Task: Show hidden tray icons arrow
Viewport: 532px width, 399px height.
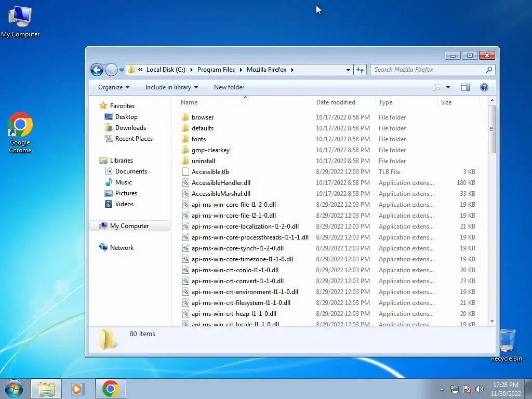Action: pyautogui.click(x=442, y=389)
